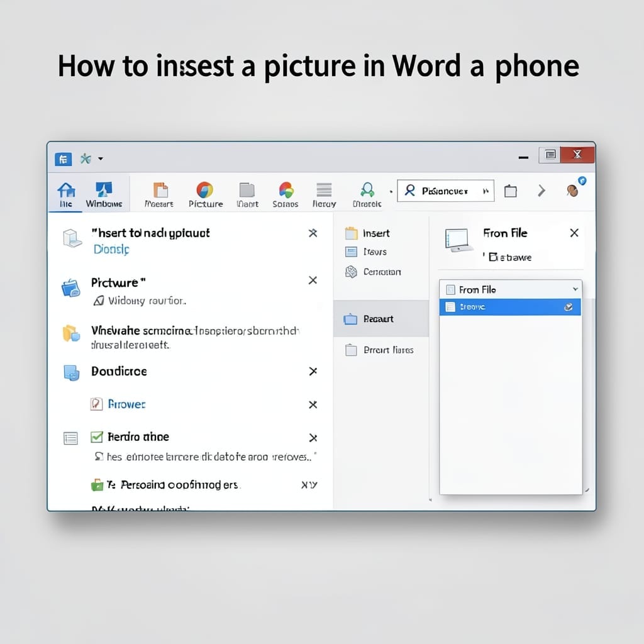Click the blue app icon in title bar
Viewport: 644px width, 644px height.
tap(64, 159)
